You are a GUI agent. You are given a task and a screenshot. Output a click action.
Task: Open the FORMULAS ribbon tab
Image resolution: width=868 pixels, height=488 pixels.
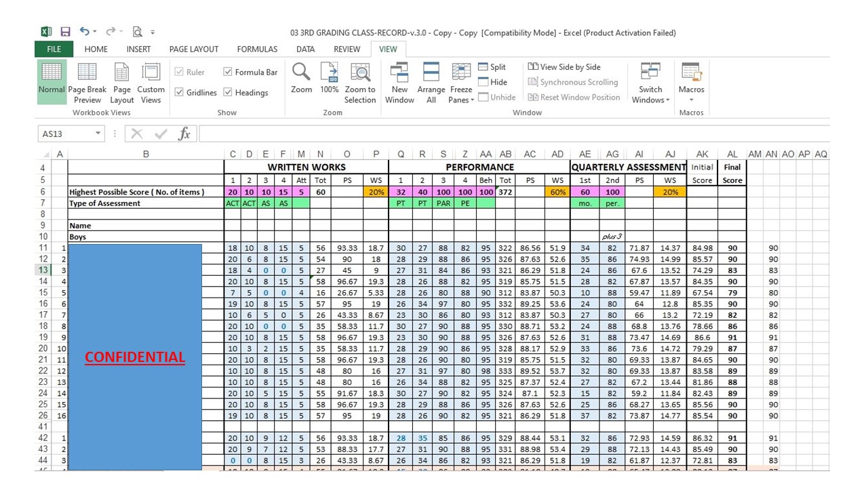(x=257, y=49)
